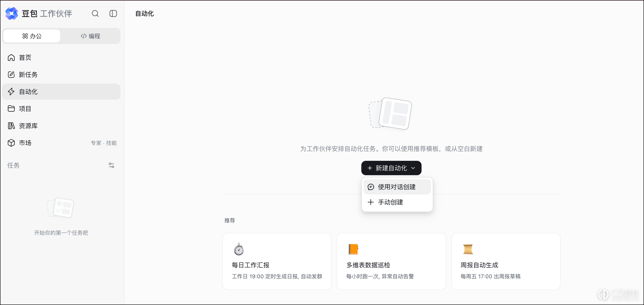Screen dimensions: 644x305
Task: Click 每小时跑一次, 异常自动告警 description
Action: pyautogui.click(x=380, y=276)
